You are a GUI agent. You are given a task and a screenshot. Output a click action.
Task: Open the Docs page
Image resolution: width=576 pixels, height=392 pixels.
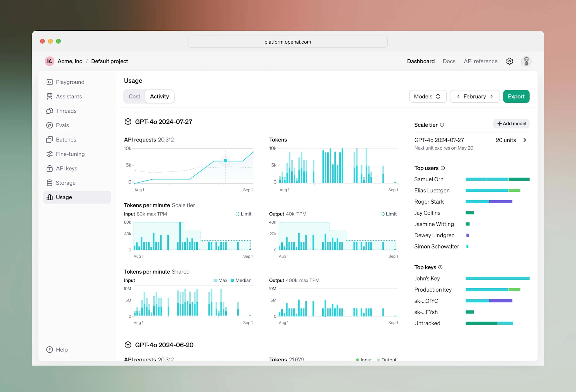(449, 61)
